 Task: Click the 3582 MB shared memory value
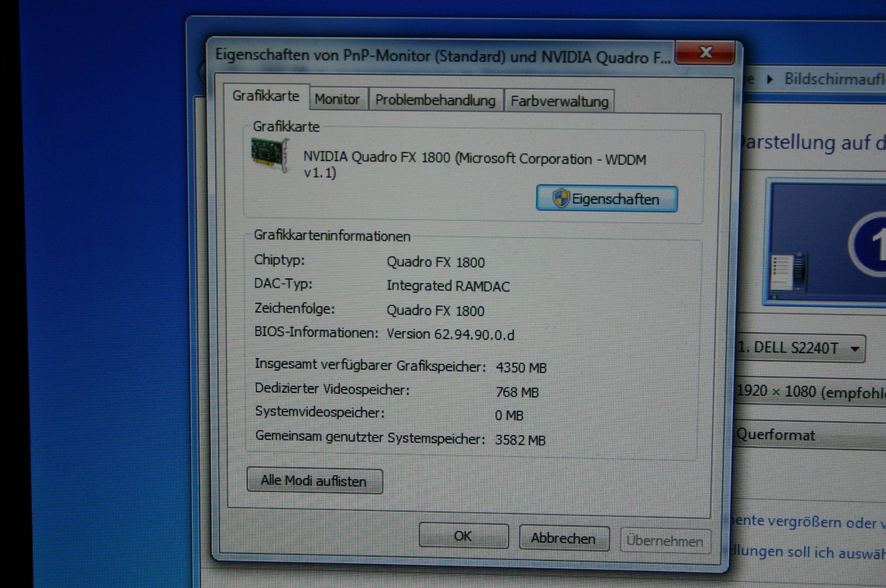click(520, 439)
